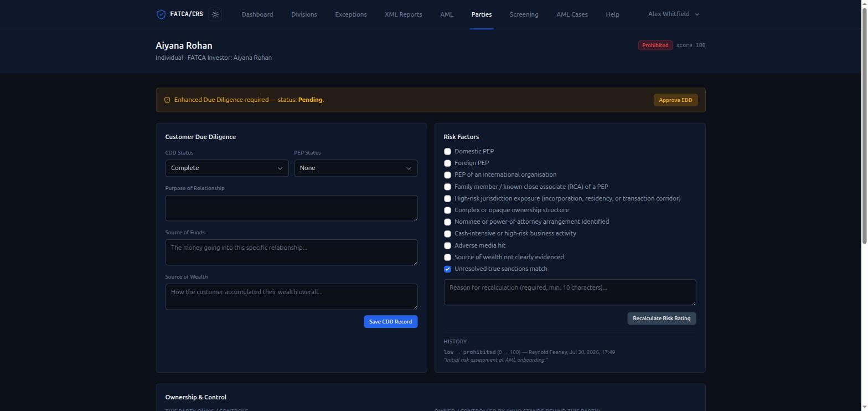Go to the Divisions page
This screenshot has height=411, width=868.
(x=304, y=14)
